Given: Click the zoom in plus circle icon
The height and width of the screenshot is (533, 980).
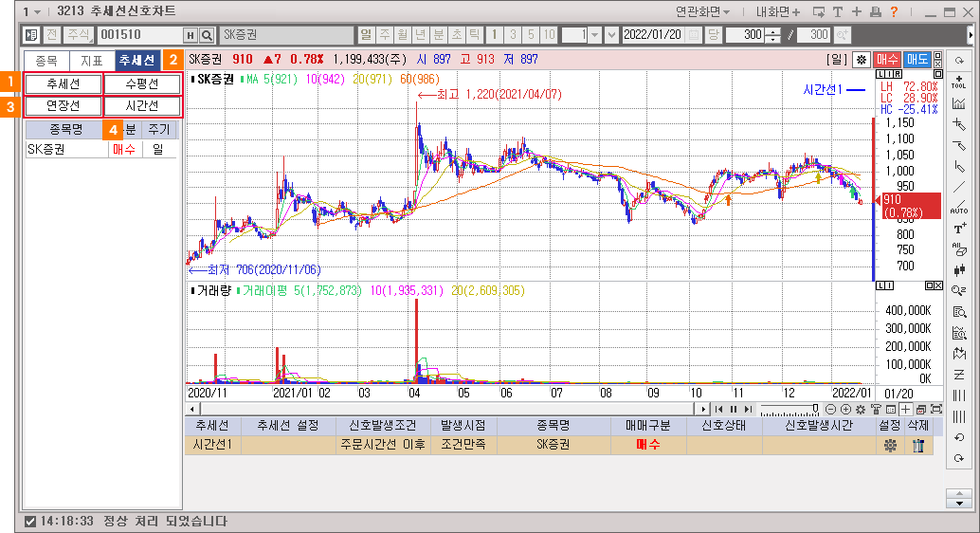Looking at the screenshot, I should tap(845, 409).
